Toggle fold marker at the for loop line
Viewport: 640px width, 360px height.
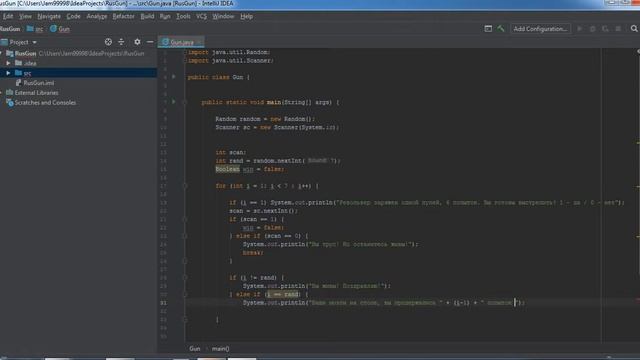point(185,186)
